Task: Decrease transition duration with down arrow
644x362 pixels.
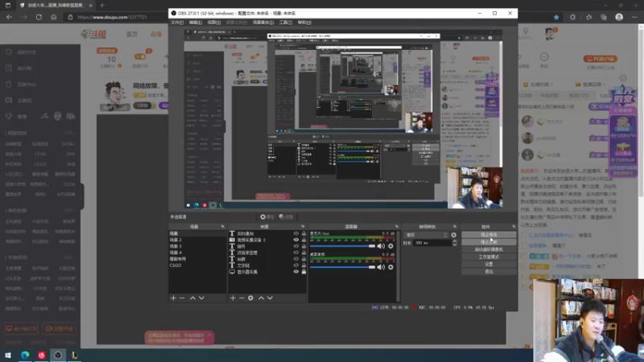Action: click(454, 245)
